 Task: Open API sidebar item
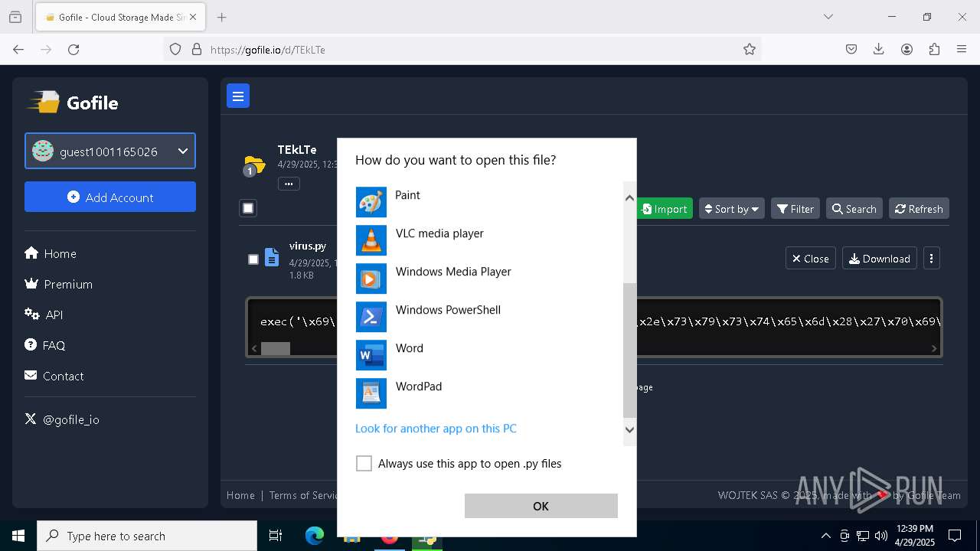(44, 315)
